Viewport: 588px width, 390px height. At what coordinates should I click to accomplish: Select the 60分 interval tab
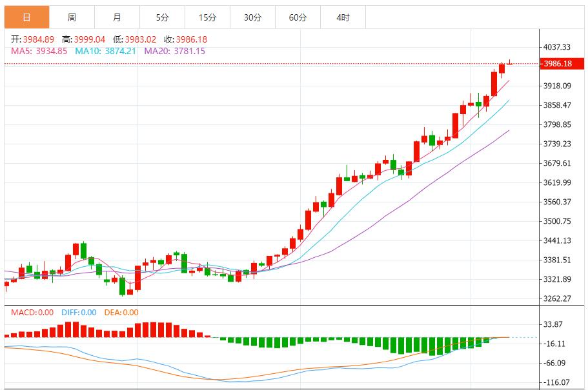[298, 17]
